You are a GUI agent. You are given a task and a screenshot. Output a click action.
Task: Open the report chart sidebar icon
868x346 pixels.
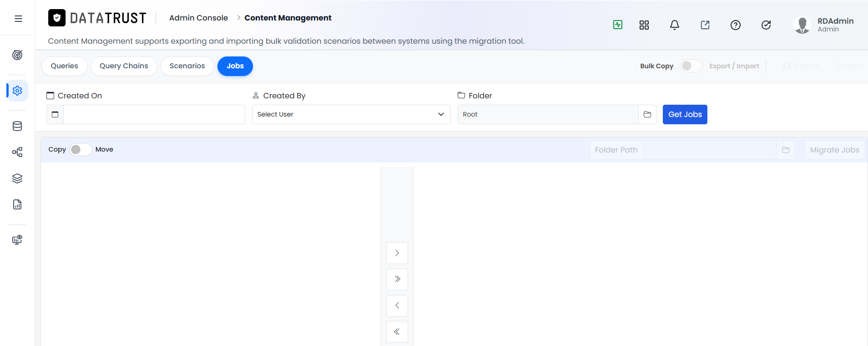point(17,204)
